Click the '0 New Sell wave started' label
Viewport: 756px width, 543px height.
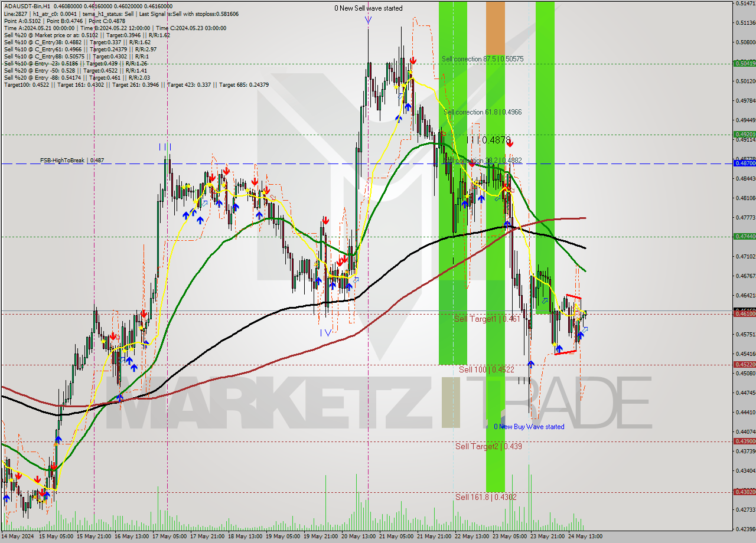[x=369, y=8]
